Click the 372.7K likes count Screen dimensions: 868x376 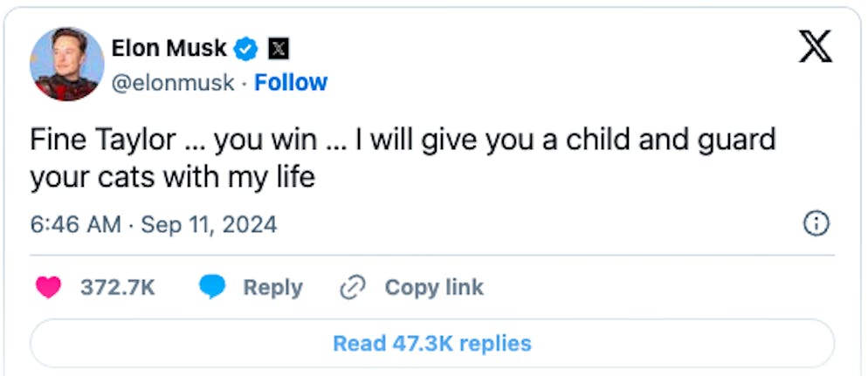[117, 288]
